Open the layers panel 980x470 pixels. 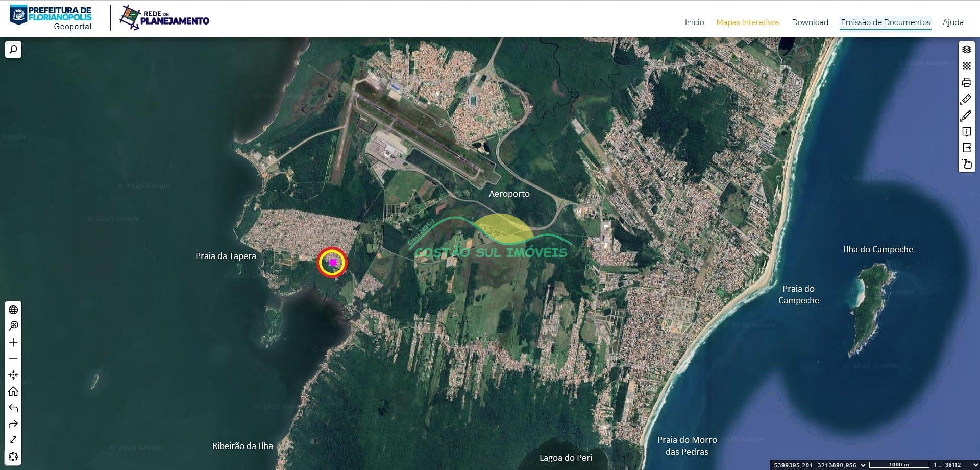tap(966, 50)
